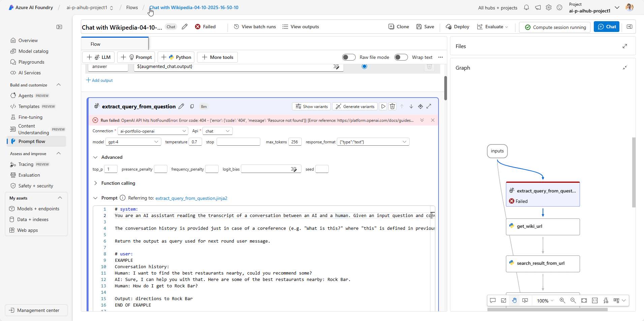644x321 pixels.
Task: Open response_format dropdown
Action: click(x=373, y=142)
